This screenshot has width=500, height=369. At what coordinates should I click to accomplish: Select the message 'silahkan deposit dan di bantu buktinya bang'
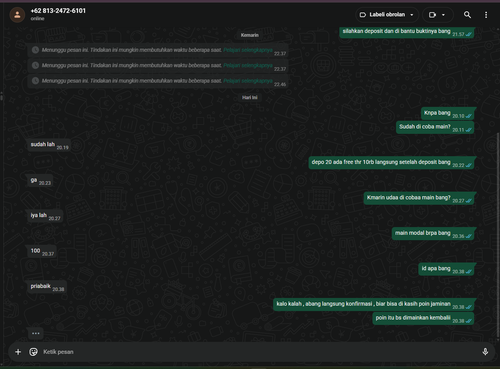407,32
